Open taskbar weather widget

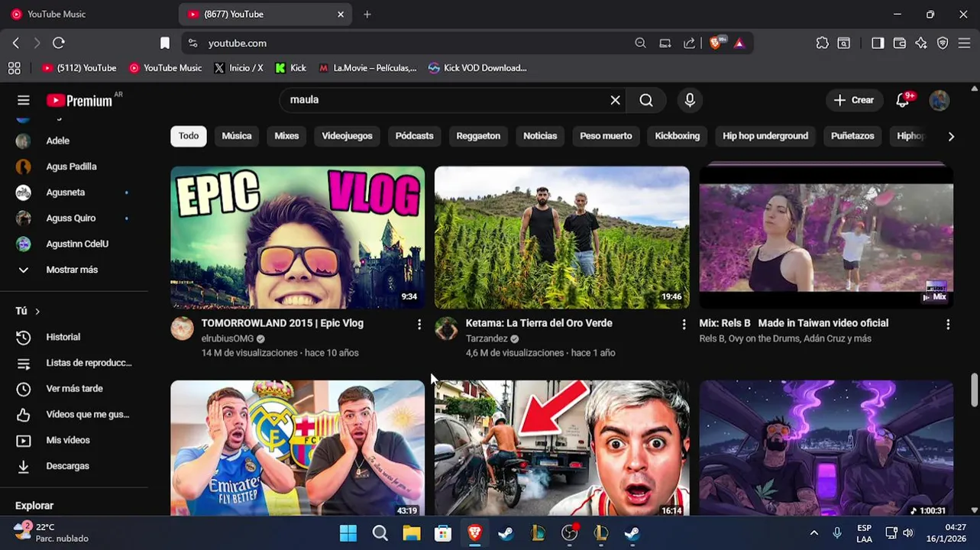(52, 532)
